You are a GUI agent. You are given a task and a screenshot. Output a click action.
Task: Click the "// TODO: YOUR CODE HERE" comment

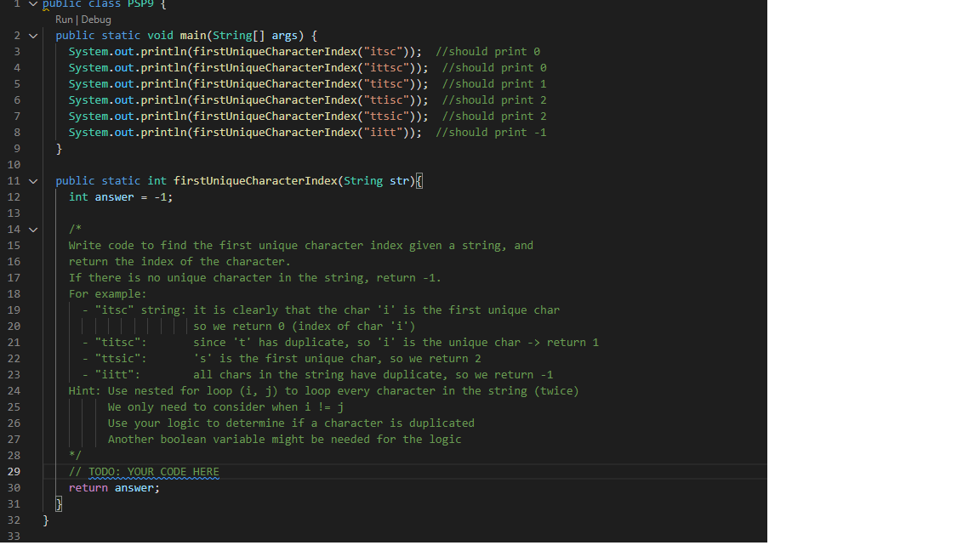coord(144,472)
